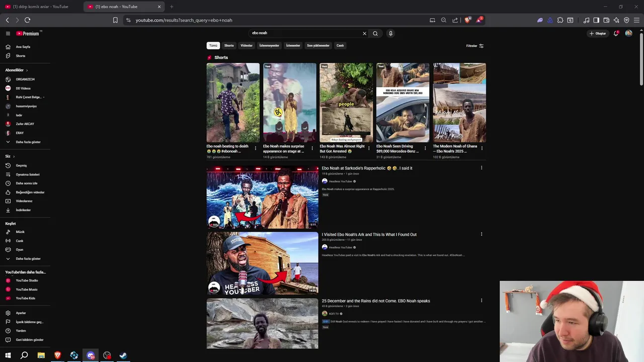Open Geçmiş watch history
This screenshot has width=644, height=362.
point(25,165)
